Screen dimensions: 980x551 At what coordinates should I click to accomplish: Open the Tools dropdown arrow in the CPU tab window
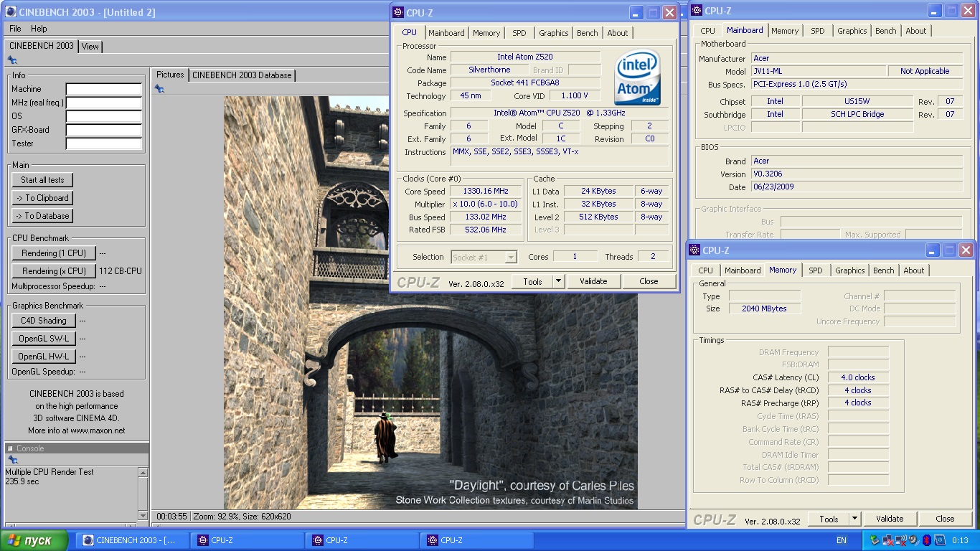pos(559,281)
